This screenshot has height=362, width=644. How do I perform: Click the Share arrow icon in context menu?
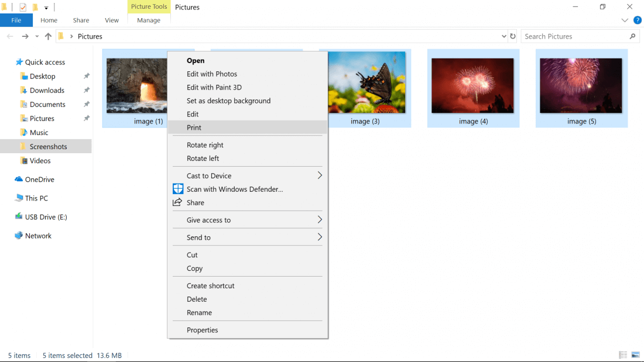(x=177, y=202)
